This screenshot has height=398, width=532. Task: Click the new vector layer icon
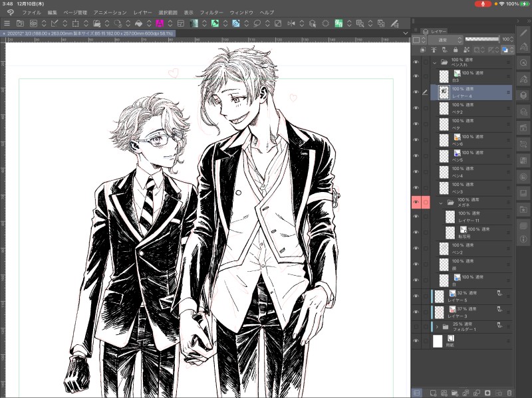tap(444, 393)
